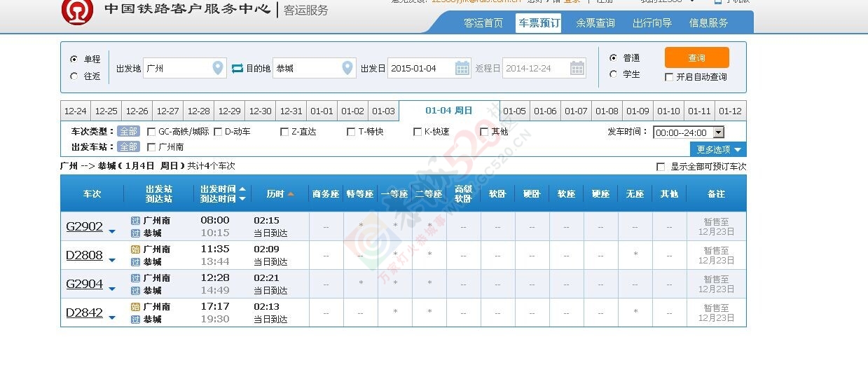Open train G2902 link
This screenshot has width=868, height=377.
(x=84, y=226)
